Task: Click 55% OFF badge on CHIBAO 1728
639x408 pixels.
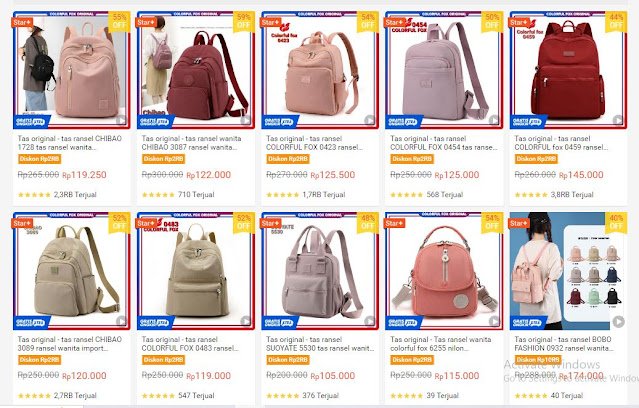Action: [119, 21]
